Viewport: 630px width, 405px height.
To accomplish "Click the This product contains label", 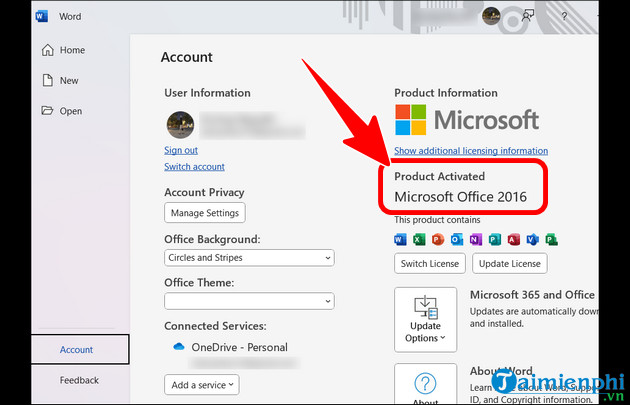I will coord(437,220).
